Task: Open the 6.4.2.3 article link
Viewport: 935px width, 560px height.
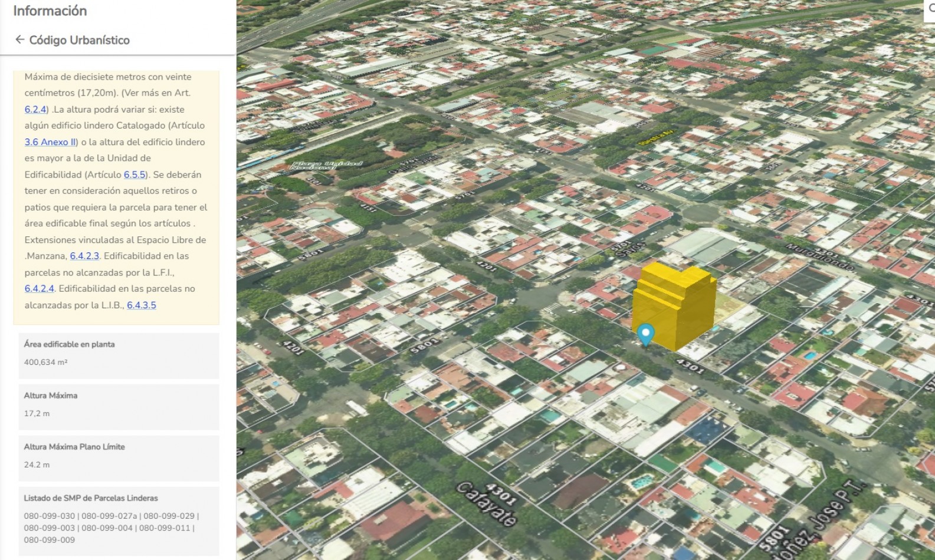Action: click(x=84, y=256)
